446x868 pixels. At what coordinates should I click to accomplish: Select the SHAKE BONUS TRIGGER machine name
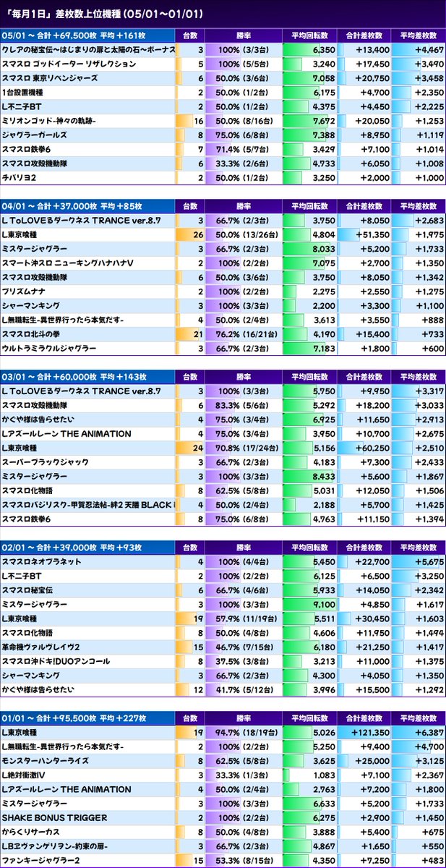point(55,818)
